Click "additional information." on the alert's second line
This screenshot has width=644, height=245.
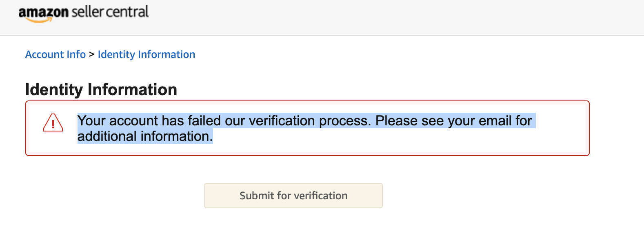point(145,136)
